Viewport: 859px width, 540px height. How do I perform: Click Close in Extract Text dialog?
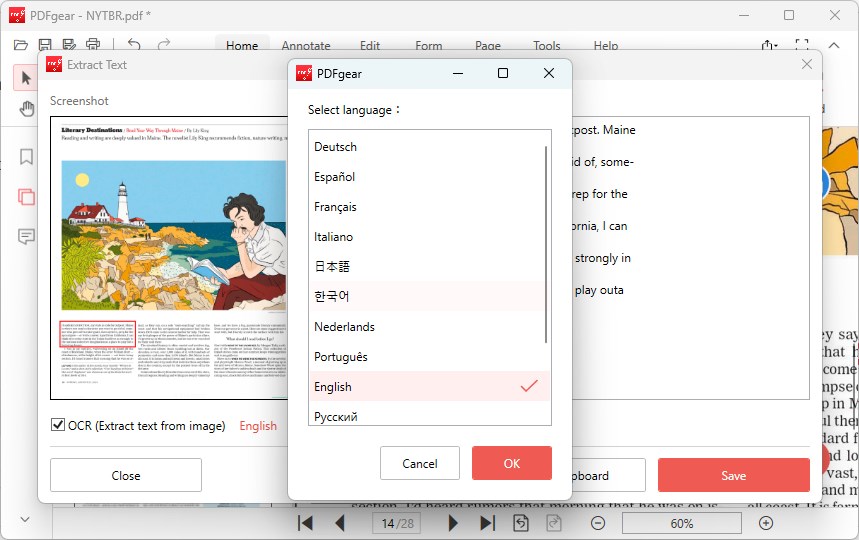click(x=126, y=475)
